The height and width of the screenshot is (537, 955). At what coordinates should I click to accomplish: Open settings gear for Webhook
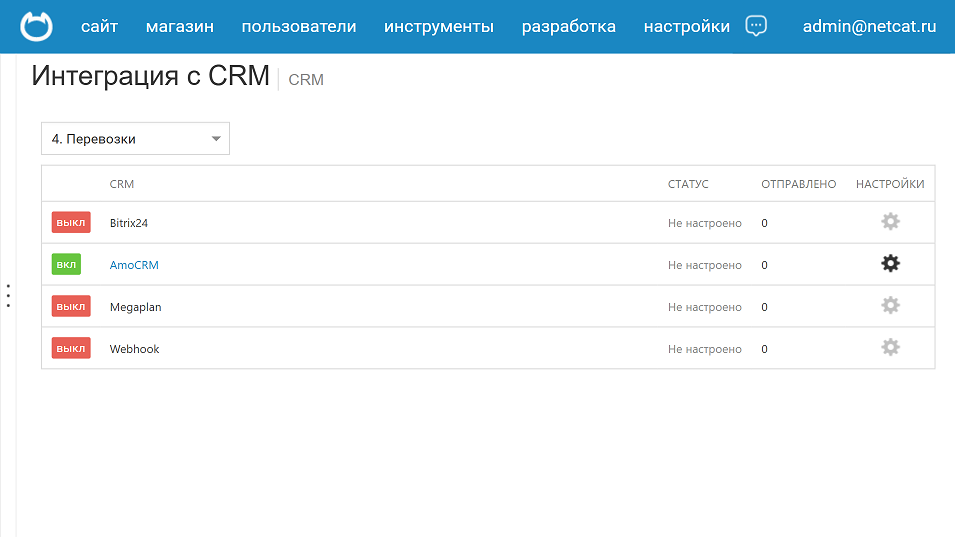tap(890, 348)
